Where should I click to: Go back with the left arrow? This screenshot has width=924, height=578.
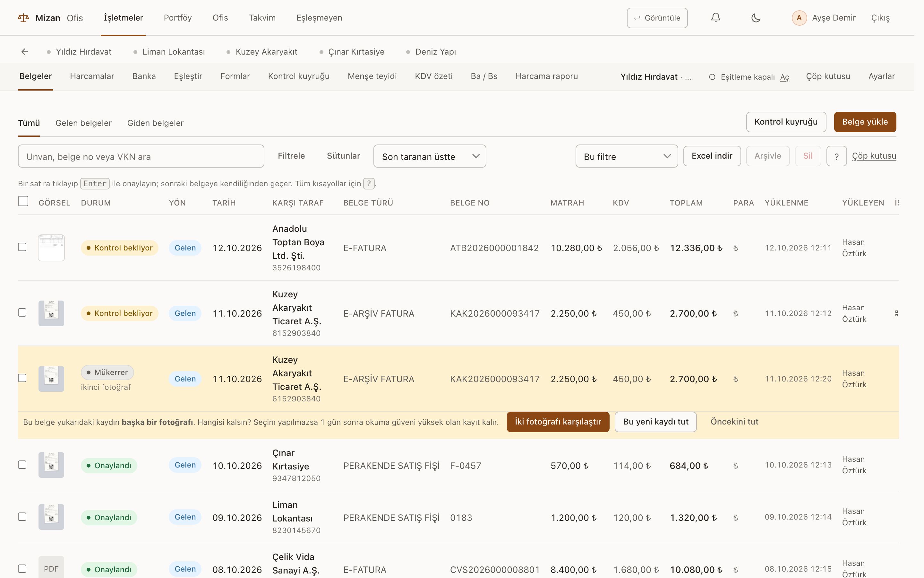25,52
